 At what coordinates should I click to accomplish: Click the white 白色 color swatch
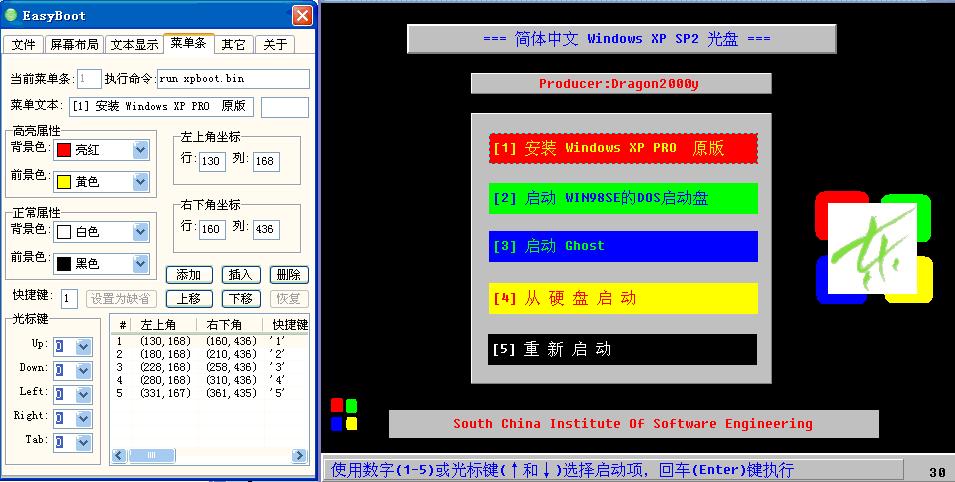(64, 232)
